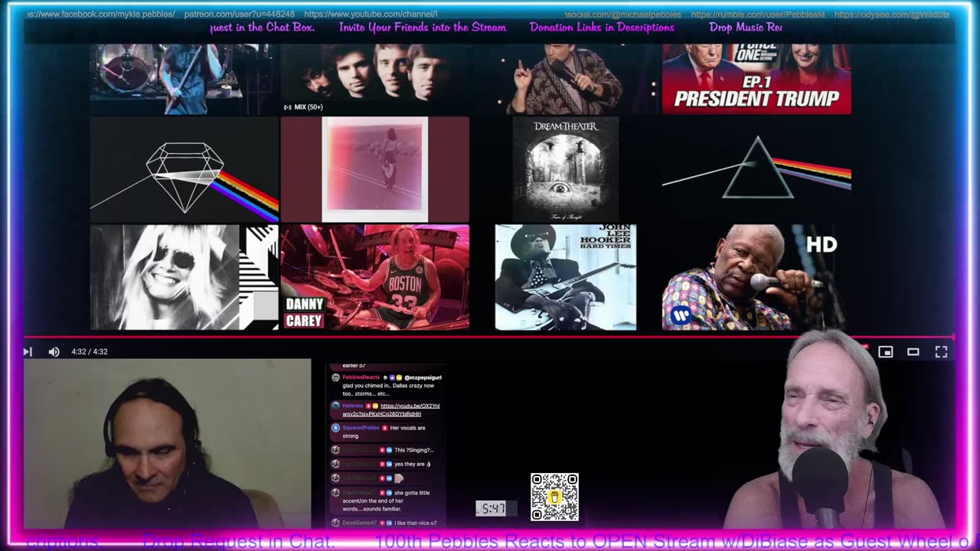Viewport: 980px width, 551px height.
Task: Click the MIX (50+) playlist badge
Action: (303, 107)
